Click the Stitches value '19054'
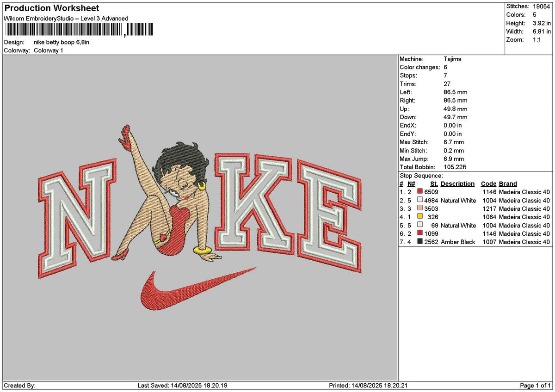The width and height of the screenshot is (555, 392). [x=542, y=6]
